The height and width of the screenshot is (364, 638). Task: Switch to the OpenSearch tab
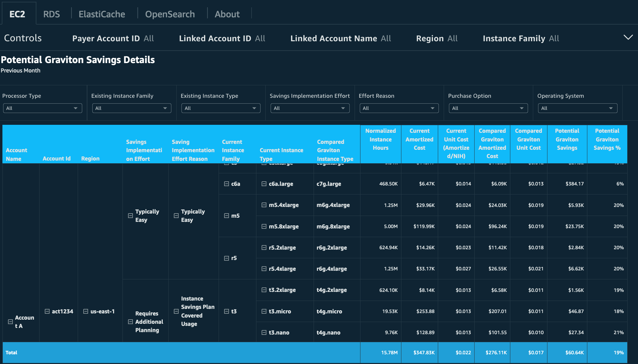pos(170,14)
